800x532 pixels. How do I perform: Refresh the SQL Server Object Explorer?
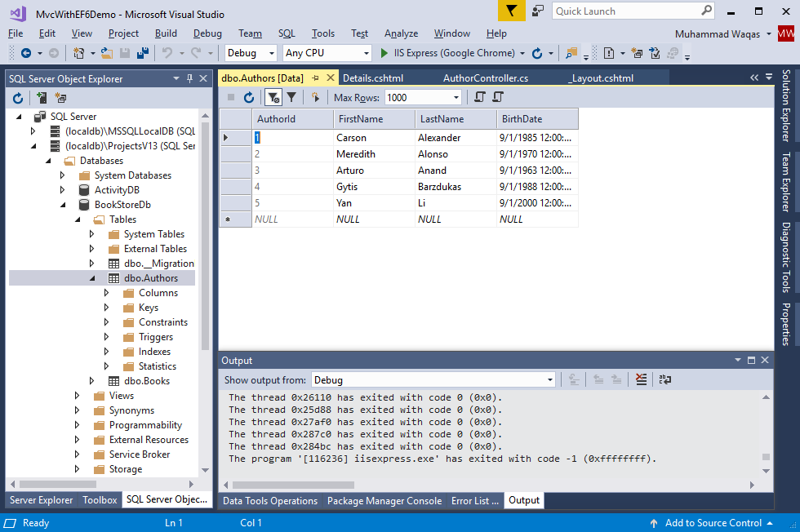pyautogui.click(x=18, y=97)
